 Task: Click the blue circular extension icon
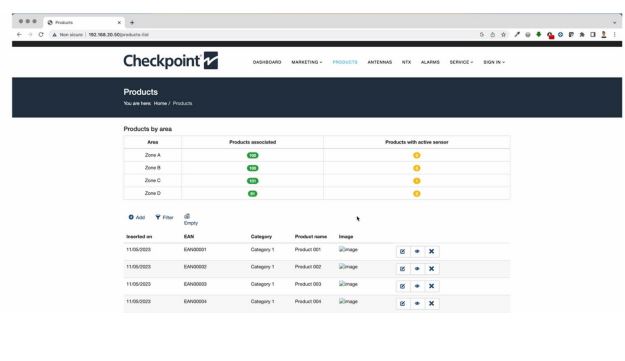click(560, 35)
